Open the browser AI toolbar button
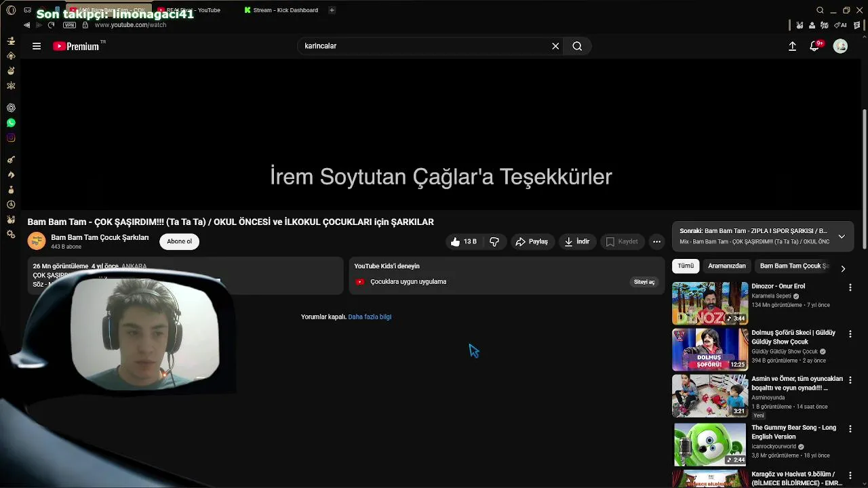The image size is (868, 488). pyautogui.click(x=842, y=25)
